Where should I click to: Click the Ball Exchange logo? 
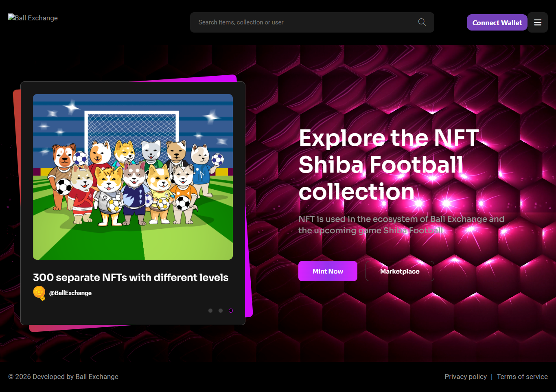coord(33,18)
